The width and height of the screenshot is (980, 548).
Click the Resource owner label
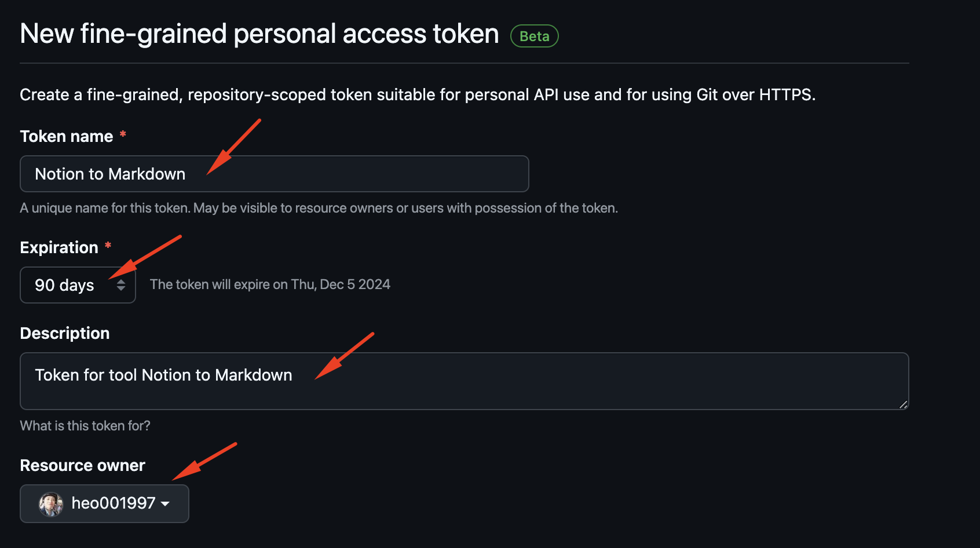point(82,465)
